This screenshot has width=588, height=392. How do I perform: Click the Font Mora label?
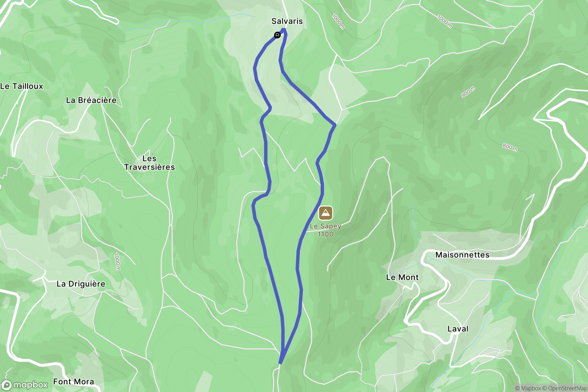coord(74,382)
